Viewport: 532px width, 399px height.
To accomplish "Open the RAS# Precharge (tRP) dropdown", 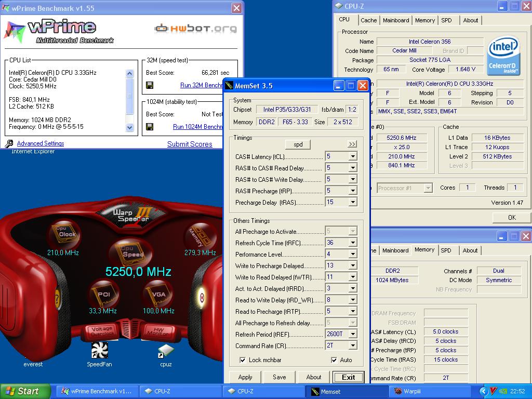I will (x=353, y=191).
